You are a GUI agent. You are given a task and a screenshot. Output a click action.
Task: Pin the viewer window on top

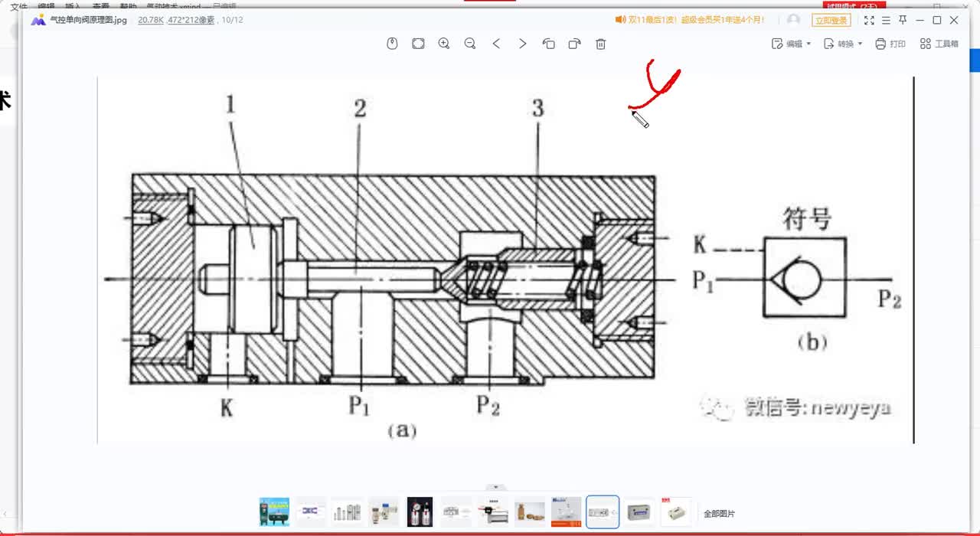903,20
